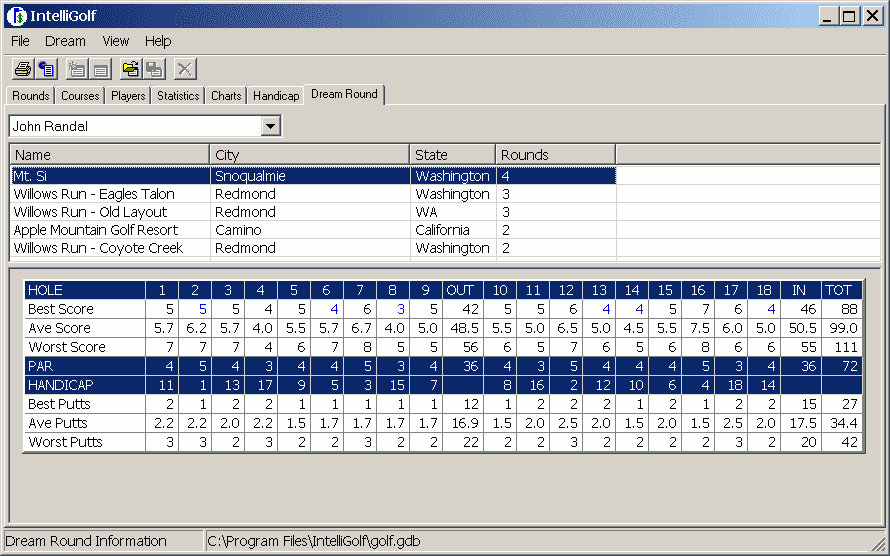Open the Dream menu

(65, 41)
